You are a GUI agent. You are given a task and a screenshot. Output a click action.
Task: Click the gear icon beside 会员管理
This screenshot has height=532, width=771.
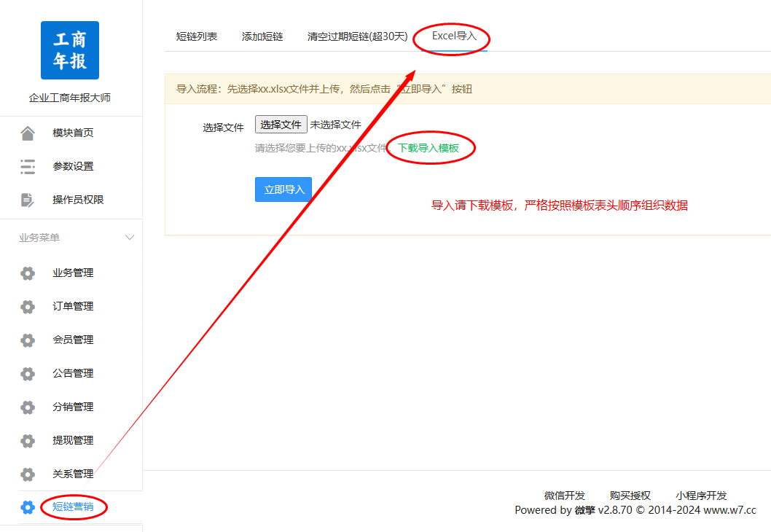click(28, 340)
